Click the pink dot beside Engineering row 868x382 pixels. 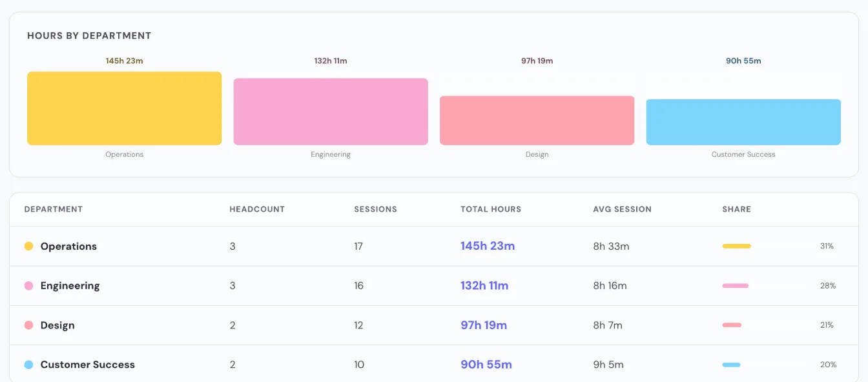coord(28,286)
